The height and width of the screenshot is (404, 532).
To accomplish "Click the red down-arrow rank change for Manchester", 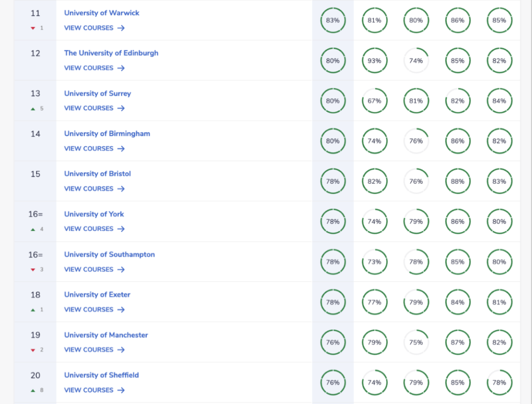I will [x=33, y=350].
